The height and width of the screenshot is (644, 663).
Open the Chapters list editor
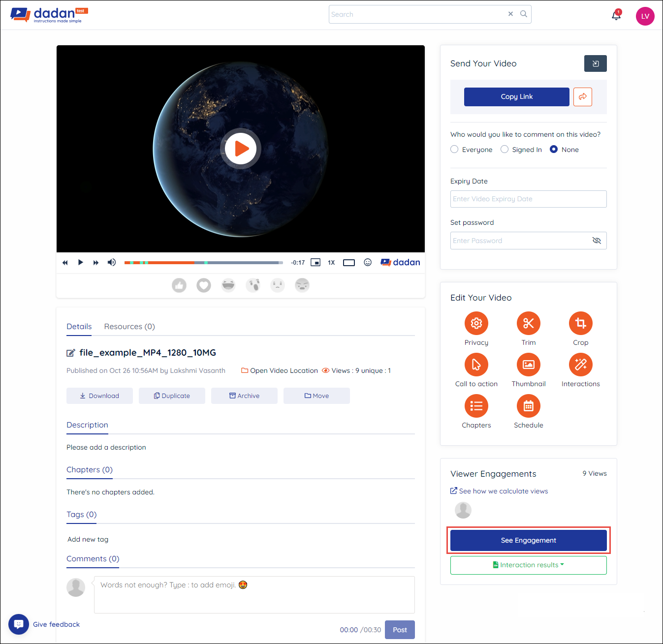pos(476,406)
